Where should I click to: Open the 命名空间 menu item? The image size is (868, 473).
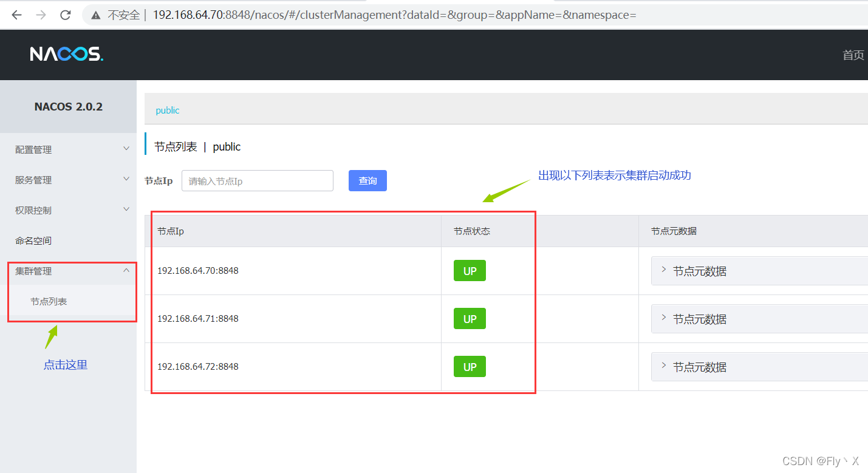(68, 240)
